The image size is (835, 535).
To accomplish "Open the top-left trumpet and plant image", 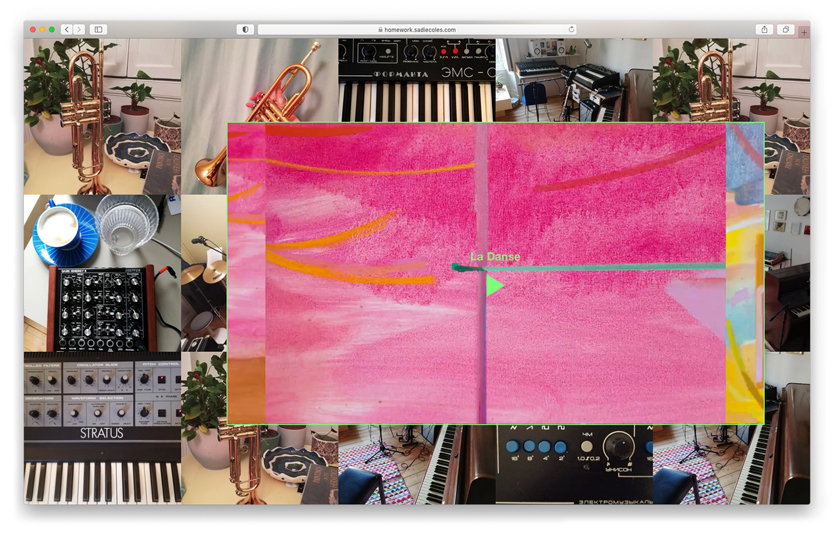I will [102, 115].
